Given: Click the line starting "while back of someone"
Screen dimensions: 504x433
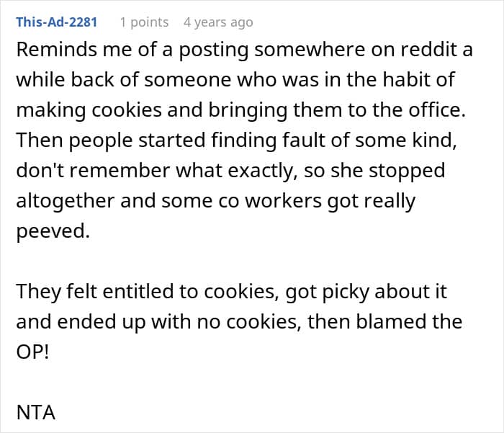Looking at the screenshot, I should tap(234, 81).
